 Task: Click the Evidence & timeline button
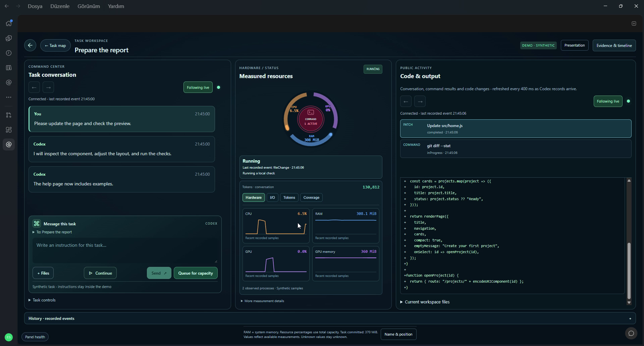pyautogui.click(x=614, y=46)
